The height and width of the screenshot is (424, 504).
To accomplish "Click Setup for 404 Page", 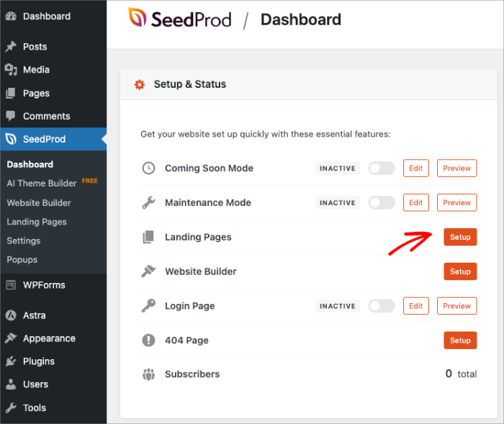I will coord(460,340).
